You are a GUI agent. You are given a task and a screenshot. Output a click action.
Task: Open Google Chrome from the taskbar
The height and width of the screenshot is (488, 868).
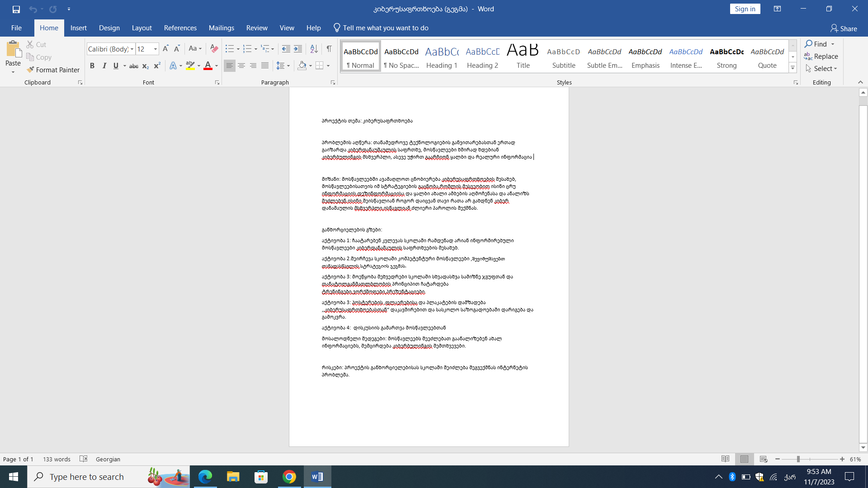(x=289, y=477)
